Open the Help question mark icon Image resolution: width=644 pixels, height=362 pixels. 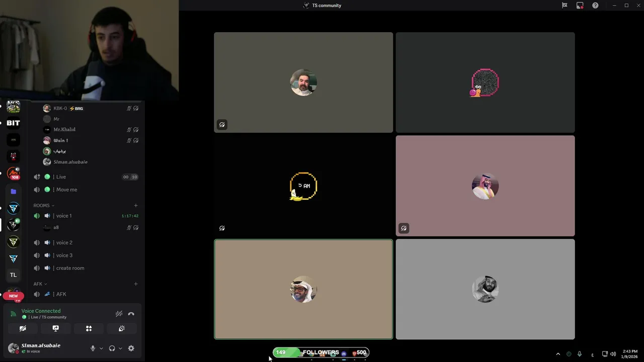click(595, 6)
